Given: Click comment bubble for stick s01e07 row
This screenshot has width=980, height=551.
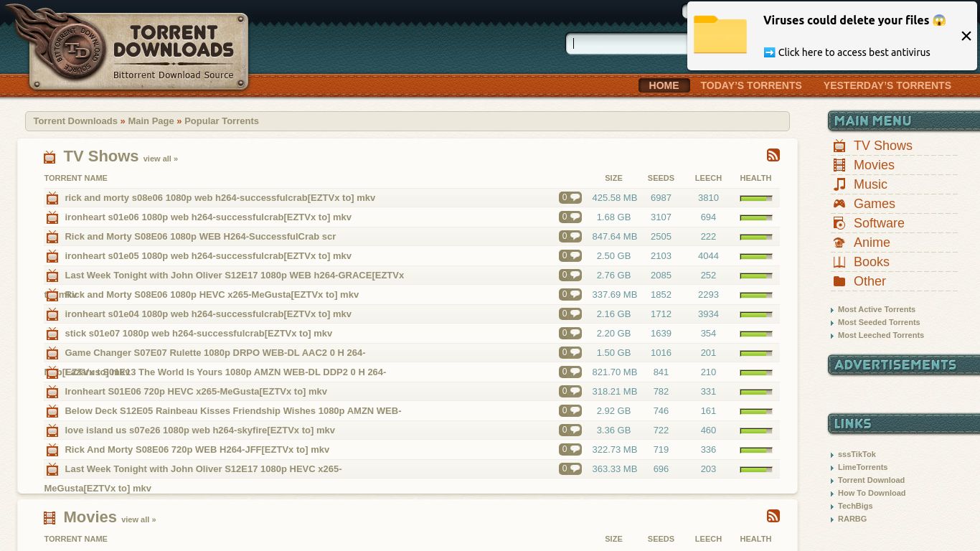Looking at the screenshot, I should coord(570,334).
